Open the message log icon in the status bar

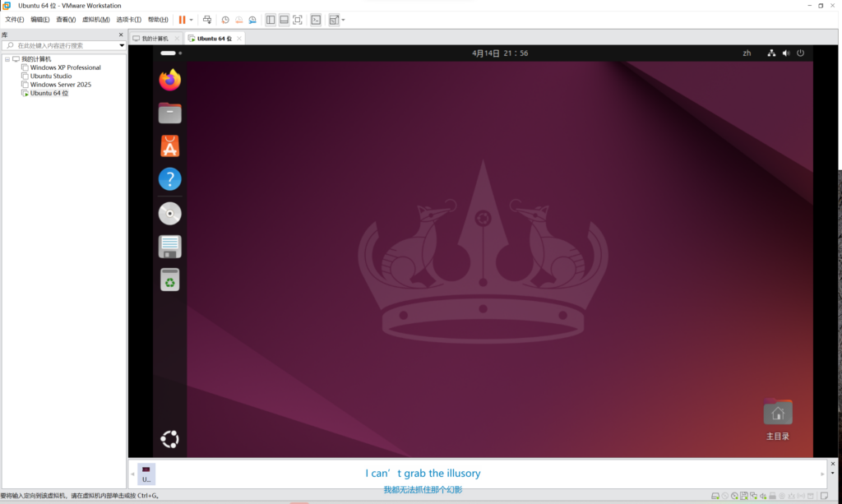pos(824,496)
